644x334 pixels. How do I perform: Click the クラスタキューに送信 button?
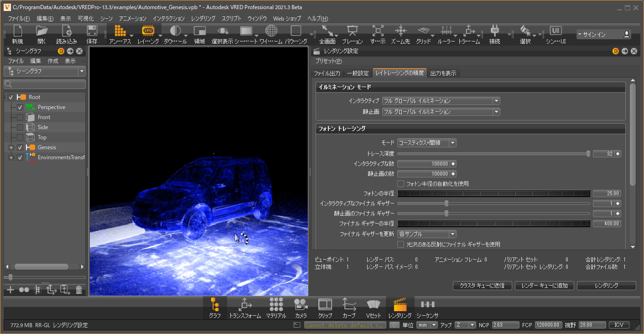tap(482, 286)
